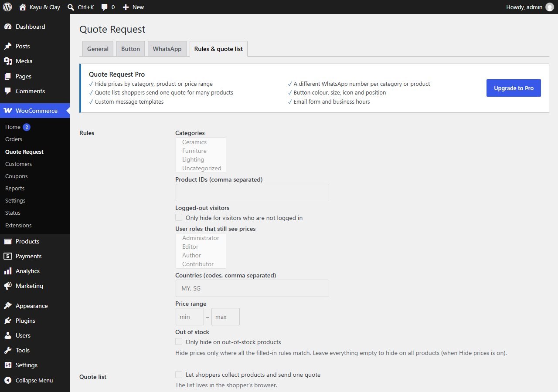Image resolution: width=558 pixels, height=392 pixels.
Task: Open Dashboard via its gauge icon
Action: pyautogui.click(x=8, y=27)
